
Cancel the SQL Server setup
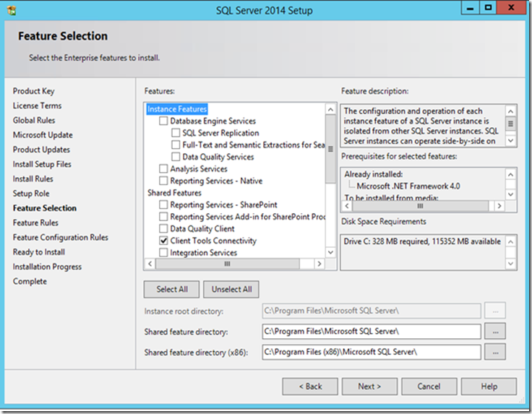click(x=429, y=387)
